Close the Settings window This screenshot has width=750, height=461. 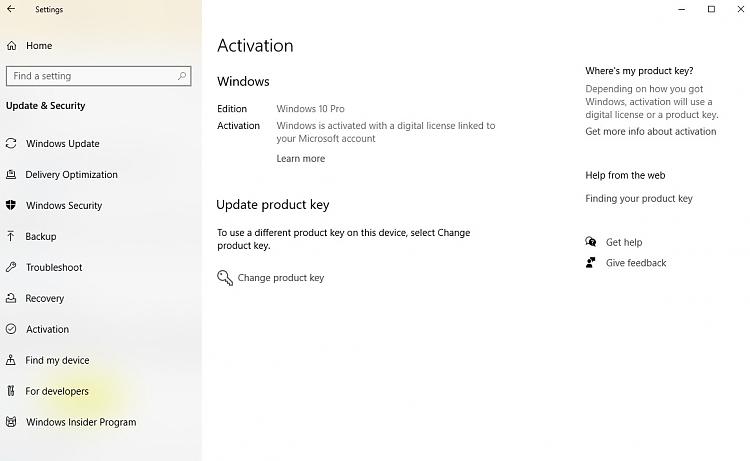[x=740, y=9]
